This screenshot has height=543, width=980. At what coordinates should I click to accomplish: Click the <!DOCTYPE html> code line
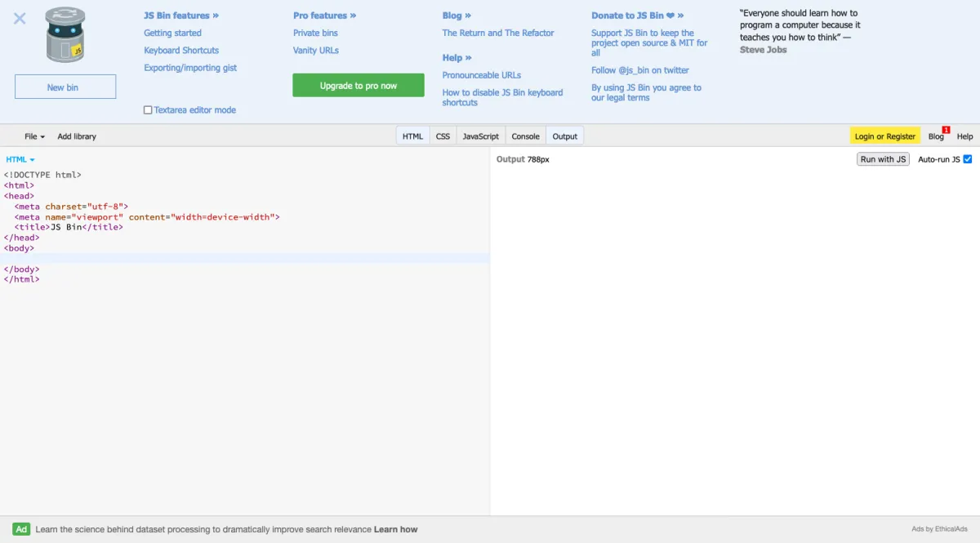[x=42, y=175]
